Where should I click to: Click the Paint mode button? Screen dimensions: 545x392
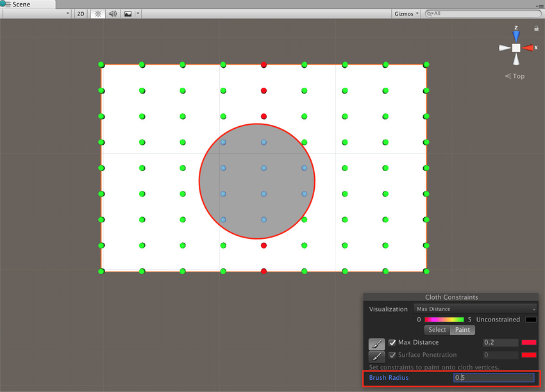pyautogui.click(x=462, y=330)
